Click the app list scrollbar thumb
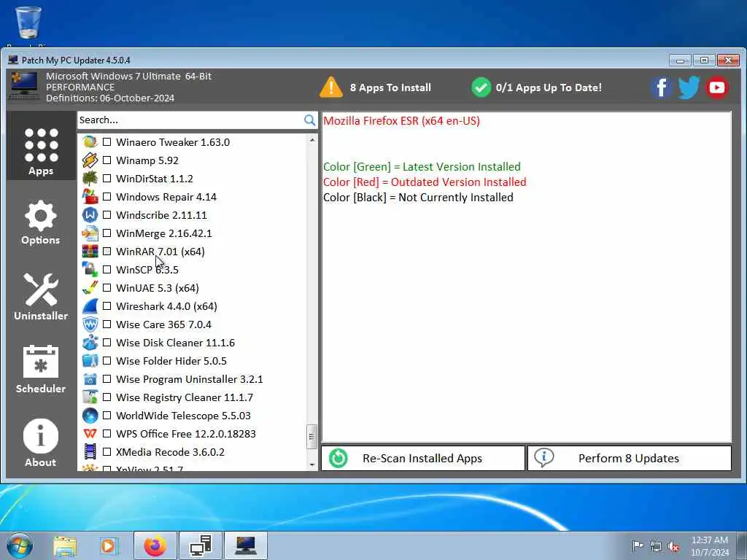 pos(312,437)
